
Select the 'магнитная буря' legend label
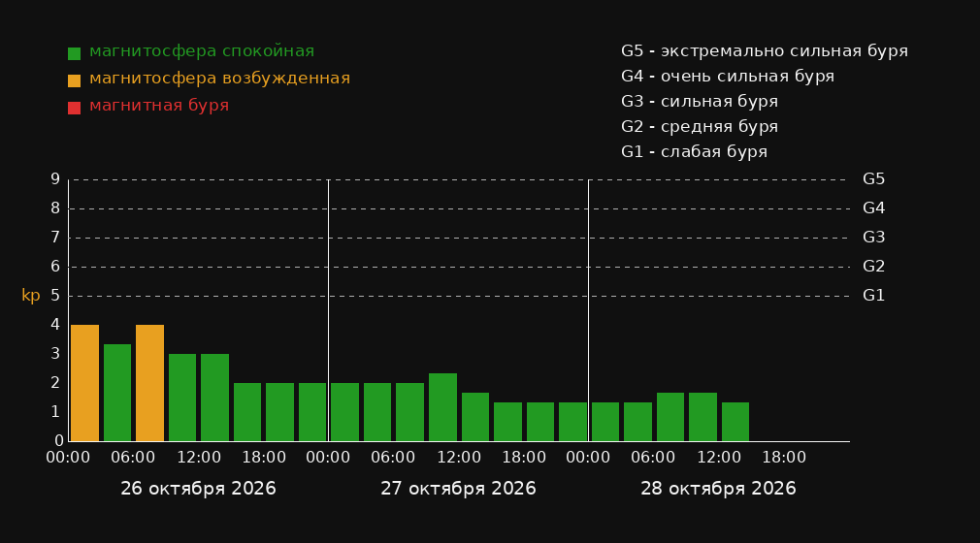coord(159,106)
